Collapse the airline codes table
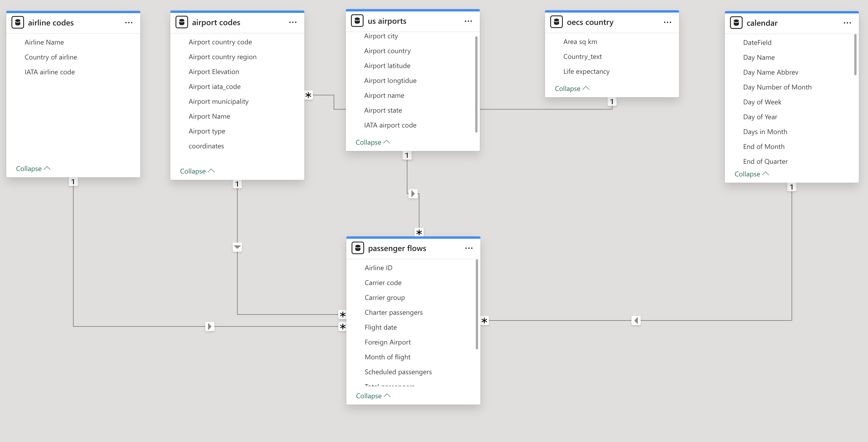The height and width of the screenshot is (442, 868). [33, 168]
